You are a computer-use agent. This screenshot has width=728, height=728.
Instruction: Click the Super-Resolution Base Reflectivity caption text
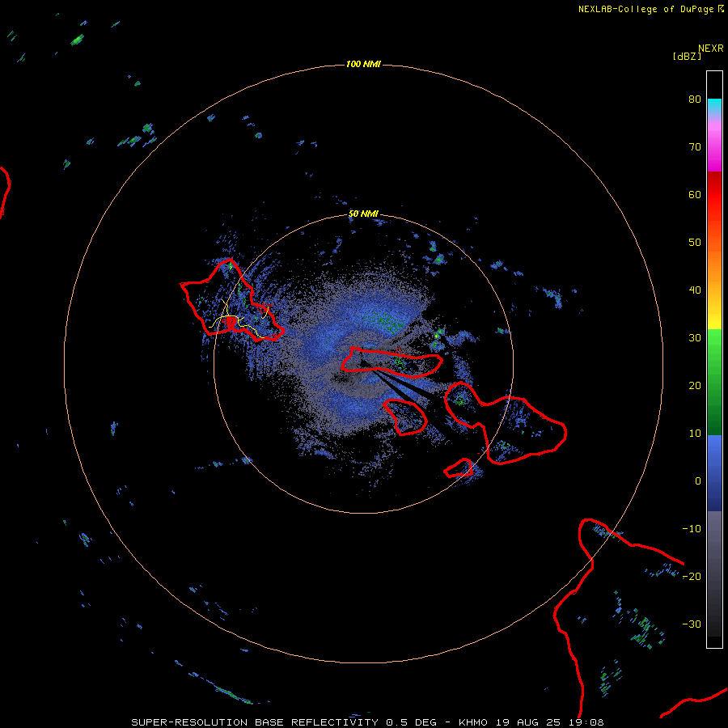click(255, 722)
